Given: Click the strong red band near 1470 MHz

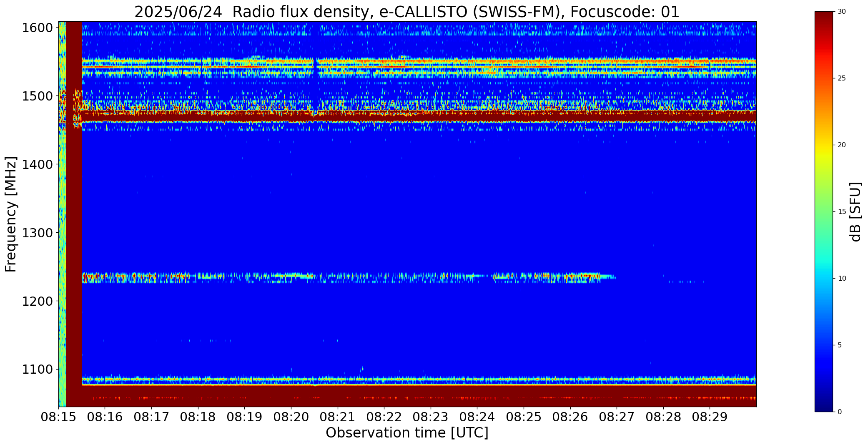Looking at the screenshot, I should point(419,116).
